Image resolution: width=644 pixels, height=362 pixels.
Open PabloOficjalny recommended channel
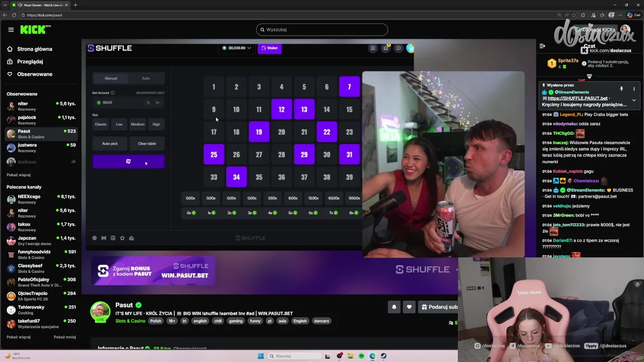[40, 282]
